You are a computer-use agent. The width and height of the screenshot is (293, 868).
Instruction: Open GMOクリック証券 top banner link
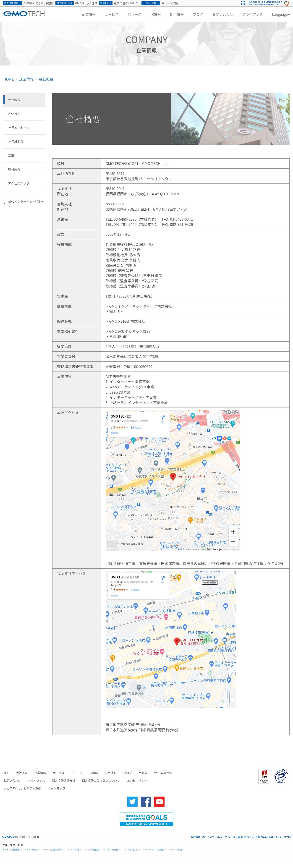pos(86,3)
